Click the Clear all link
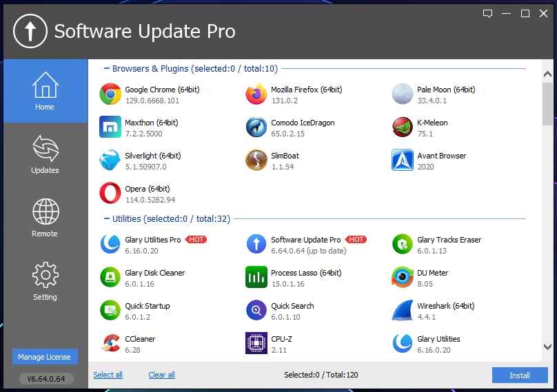This screenshot has width=557, height=392. (x=161, y=375)
